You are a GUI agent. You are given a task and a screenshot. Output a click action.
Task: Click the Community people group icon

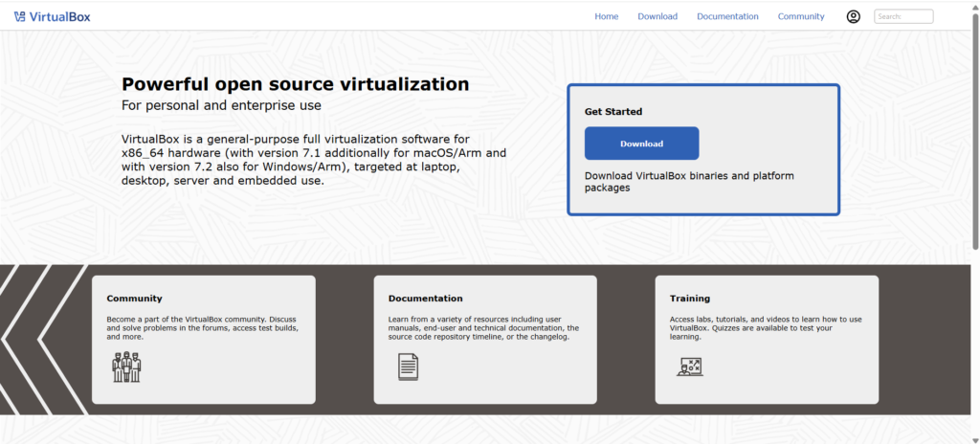[x=125, y=366]
